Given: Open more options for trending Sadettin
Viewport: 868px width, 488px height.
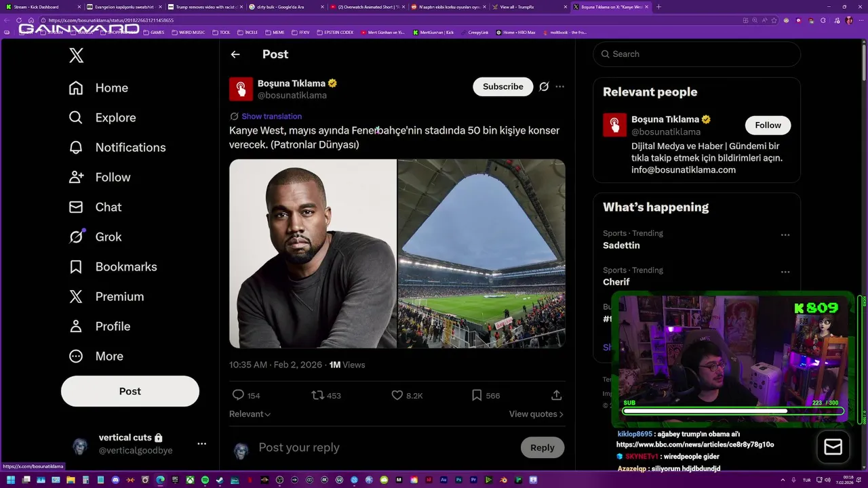Looking at the screenshot, I should (x=785, y=235).
